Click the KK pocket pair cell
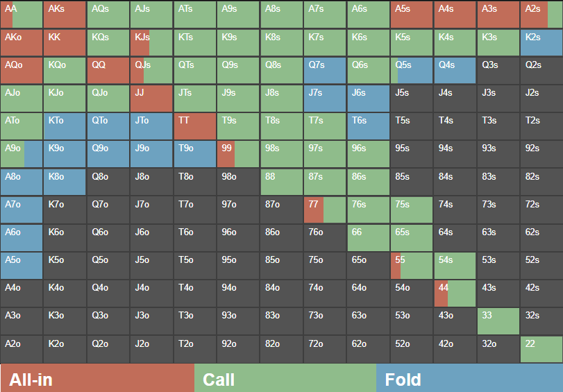The image size is (563, 392). [x=65, y=42]
